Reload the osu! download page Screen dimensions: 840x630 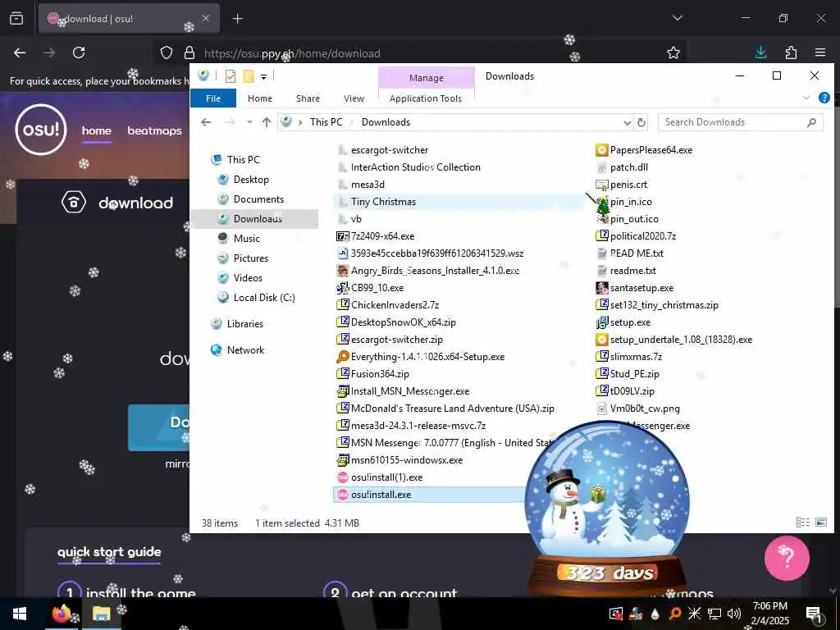pos(79,52)
